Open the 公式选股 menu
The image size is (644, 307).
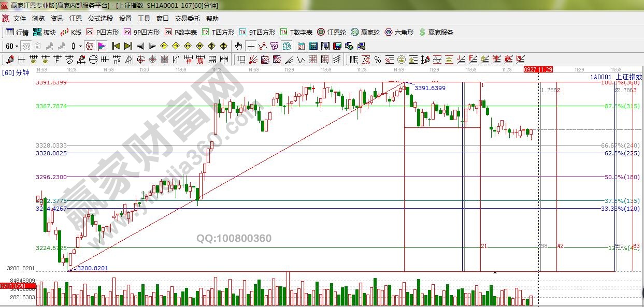101,18
